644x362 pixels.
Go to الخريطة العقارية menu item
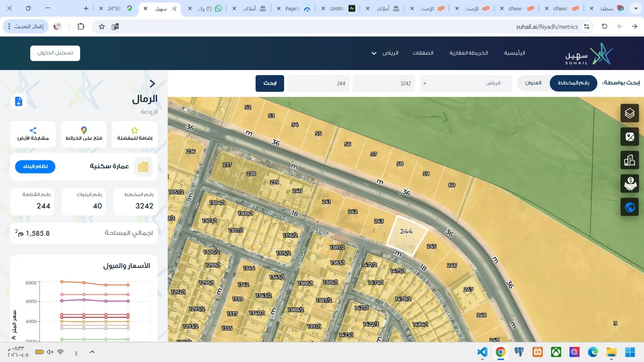point(469,53)
